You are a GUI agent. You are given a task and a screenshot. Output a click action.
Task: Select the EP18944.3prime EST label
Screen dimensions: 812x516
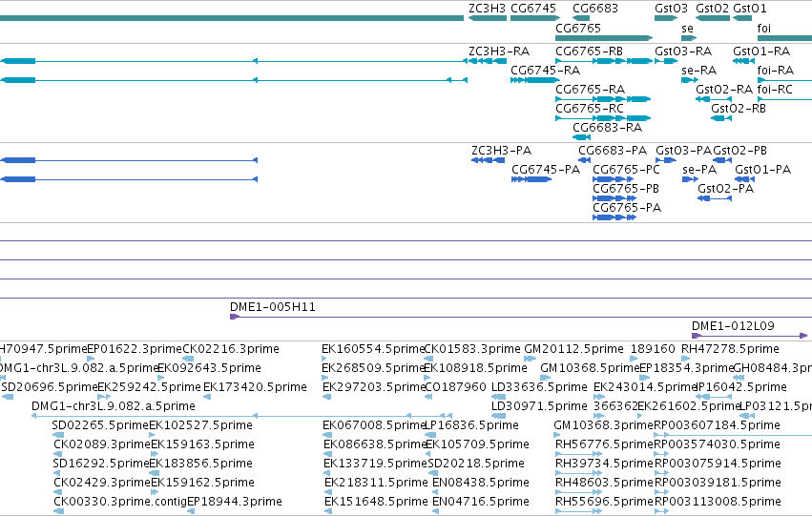click(235, 502)
